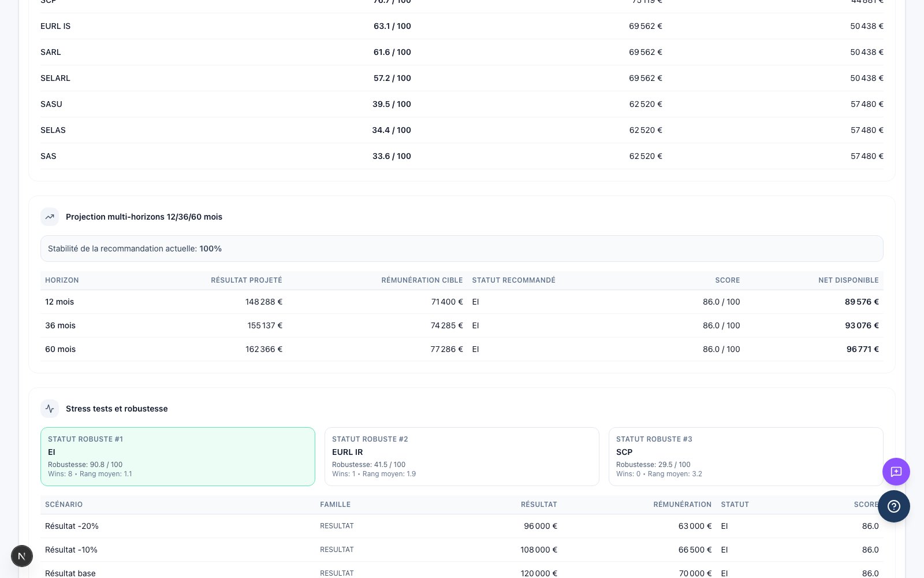Viewport: 924px width, 578px height.
Task: Select the 36 mois horizon row
Action: coord(462,325)
